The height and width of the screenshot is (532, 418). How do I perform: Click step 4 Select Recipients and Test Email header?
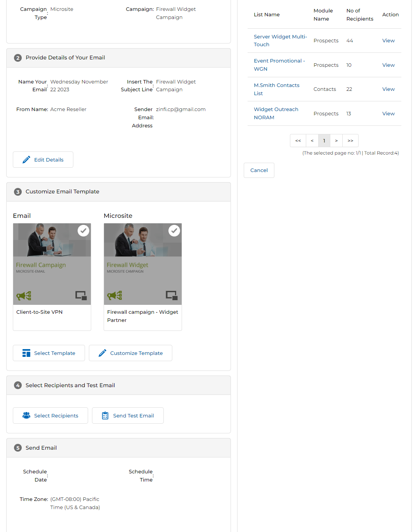(x=118, y=385)
